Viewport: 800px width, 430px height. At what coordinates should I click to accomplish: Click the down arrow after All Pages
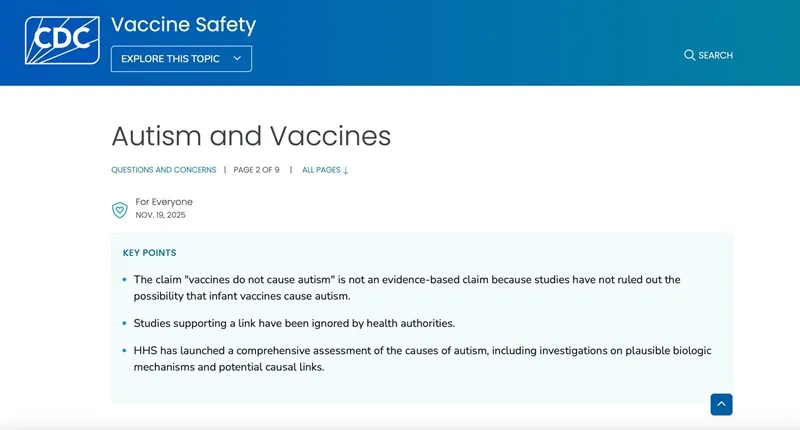(346, 170)
